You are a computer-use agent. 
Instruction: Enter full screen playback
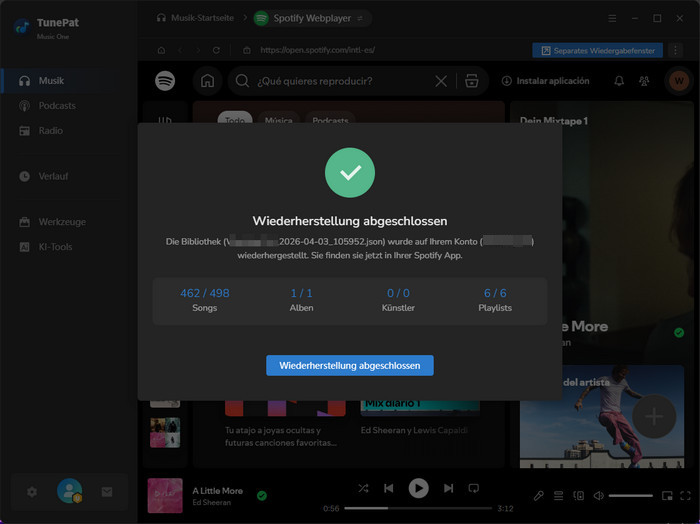coord(686,495)
